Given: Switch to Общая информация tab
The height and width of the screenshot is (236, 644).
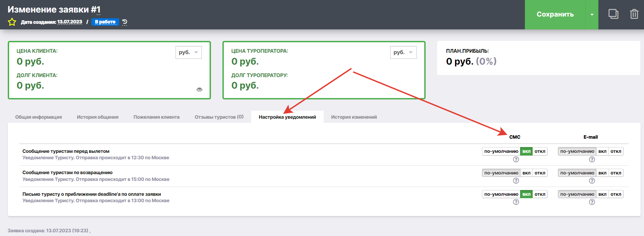Looking at the screenshot, I should (38, 117).
